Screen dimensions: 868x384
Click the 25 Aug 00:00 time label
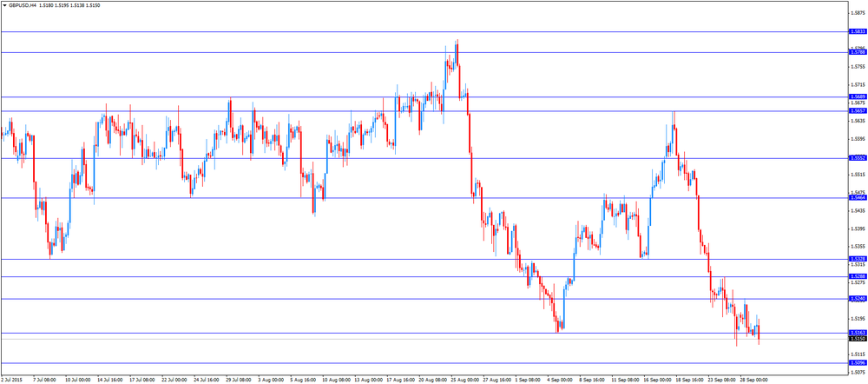click(464, 381)
